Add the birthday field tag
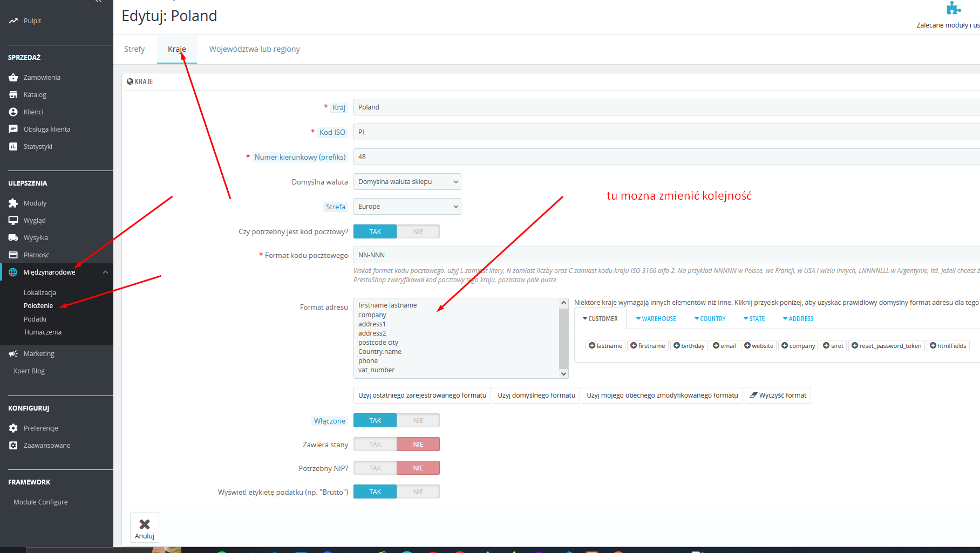980x553 pixels. 689,346
